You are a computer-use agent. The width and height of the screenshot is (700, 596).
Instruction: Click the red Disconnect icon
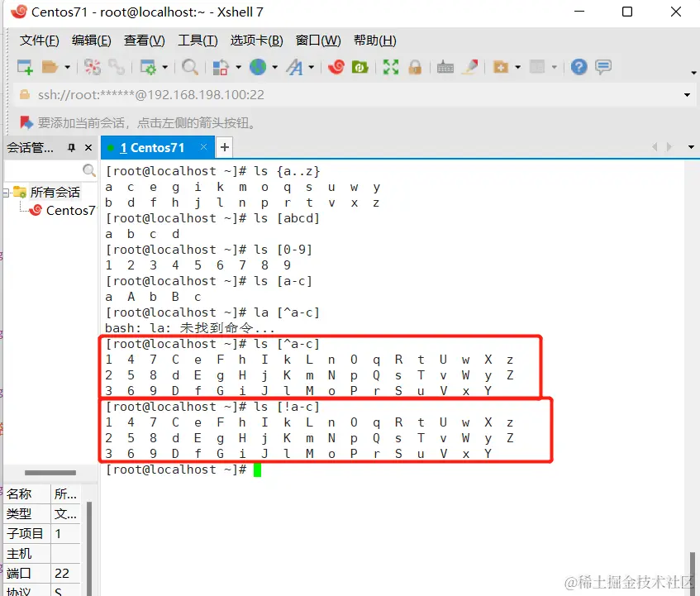click(x=93, y=68)
